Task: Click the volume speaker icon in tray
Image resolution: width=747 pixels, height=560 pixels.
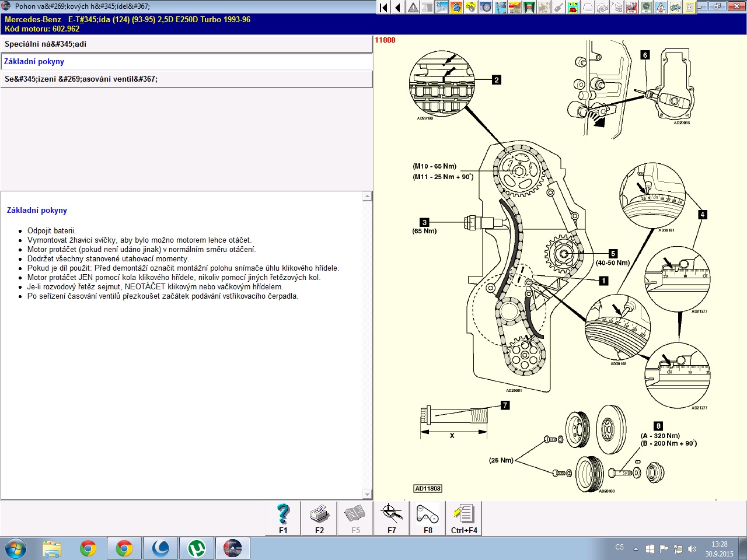Action: coord(692,549)
